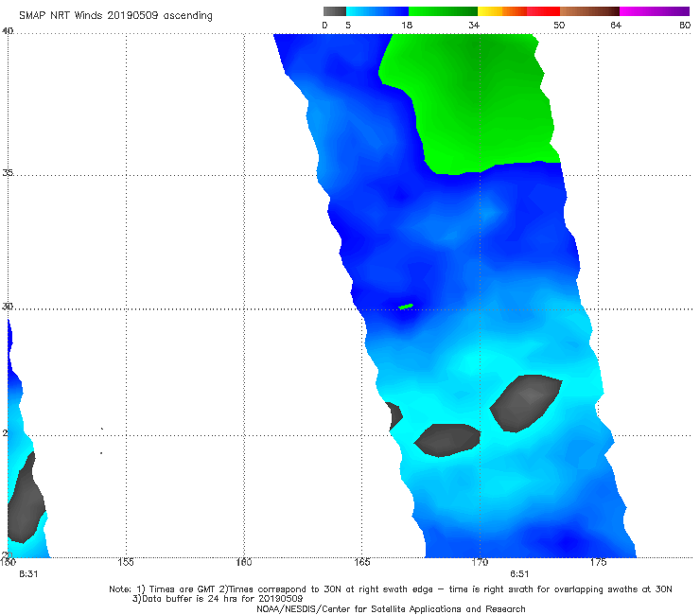Click the longitude label '170'
This screenshot has height=615, width=700.
pyautogui.click(x=480, y=562)
